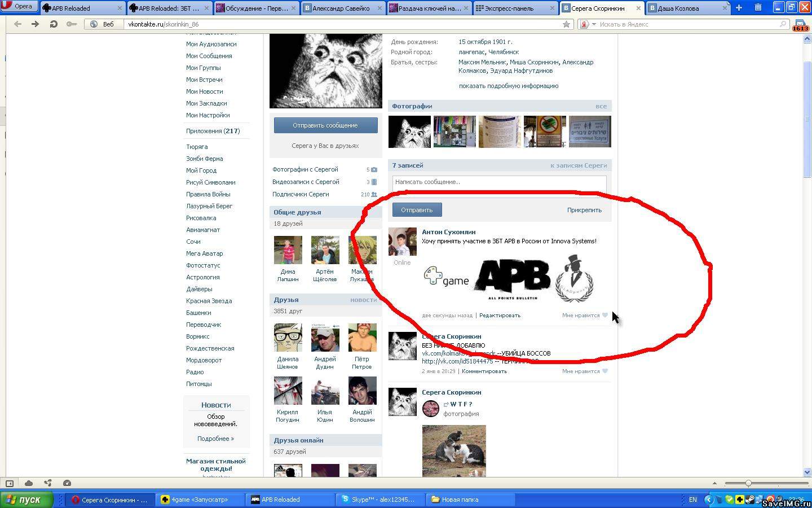Bookmark the page with the star icon
Image resolution: width=812 pixels, height=508 pixels.
(566, 24)
